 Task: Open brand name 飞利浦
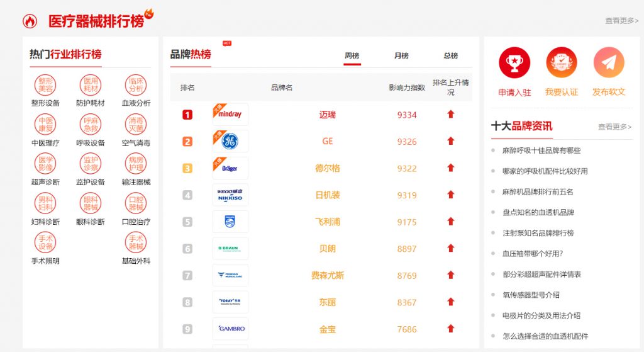(327, 222)
